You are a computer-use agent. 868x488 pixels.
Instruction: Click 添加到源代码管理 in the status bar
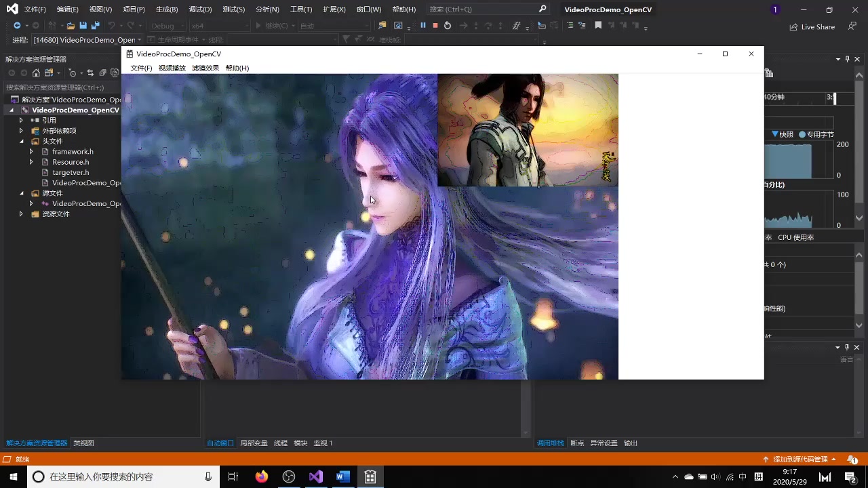pyautogui.click(x=800, y=460)
